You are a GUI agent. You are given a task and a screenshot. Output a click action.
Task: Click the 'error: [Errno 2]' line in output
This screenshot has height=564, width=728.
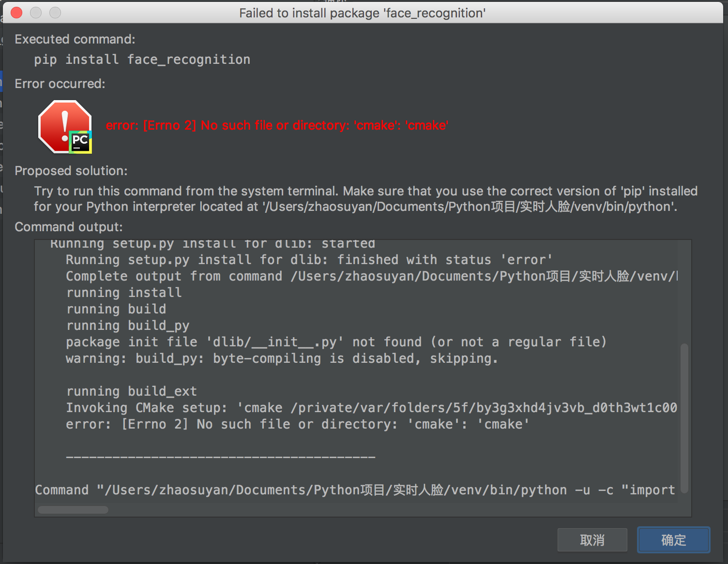click(297, 424)
